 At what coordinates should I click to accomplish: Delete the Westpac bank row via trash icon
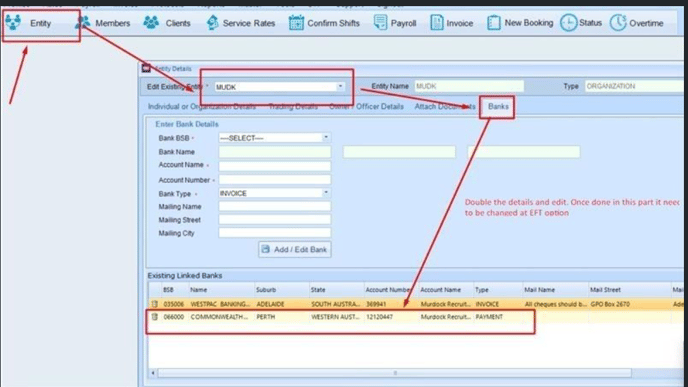click(154, 304)
